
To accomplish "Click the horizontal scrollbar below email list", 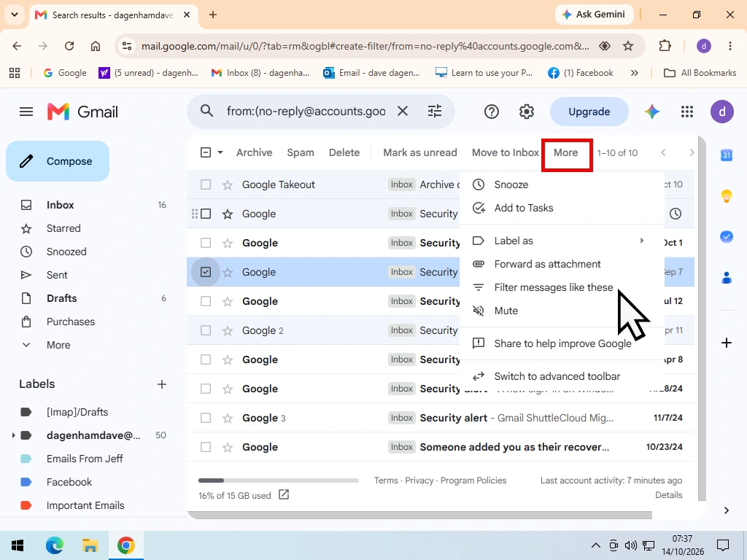I will tap(419, 516).
